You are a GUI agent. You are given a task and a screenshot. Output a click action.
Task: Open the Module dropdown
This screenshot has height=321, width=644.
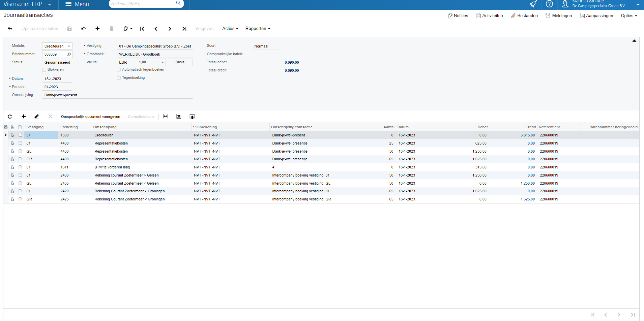tap(69, 46)
